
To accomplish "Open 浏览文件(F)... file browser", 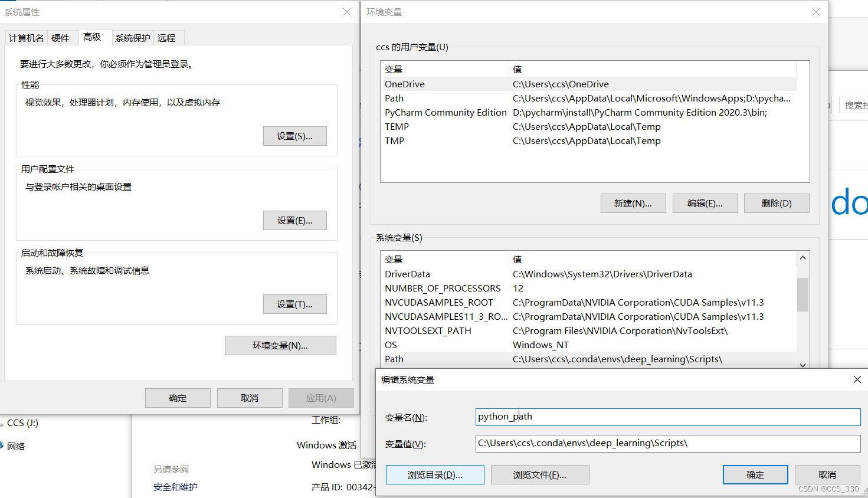I will 540,475.
